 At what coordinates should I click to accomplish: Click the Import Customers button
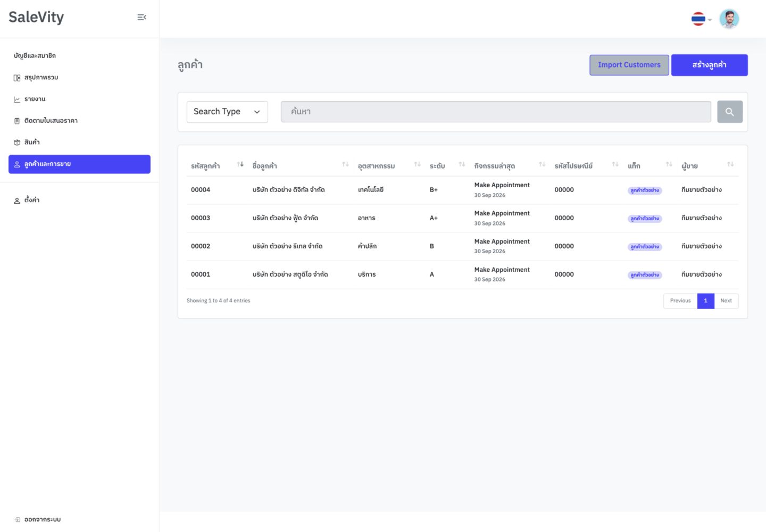629,65
